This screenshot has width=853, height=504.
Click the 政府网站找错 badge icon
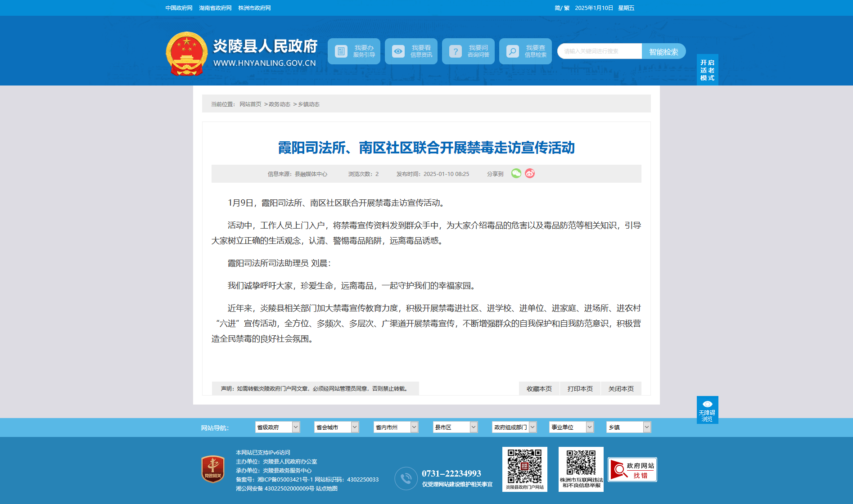(x=632, y=470)
